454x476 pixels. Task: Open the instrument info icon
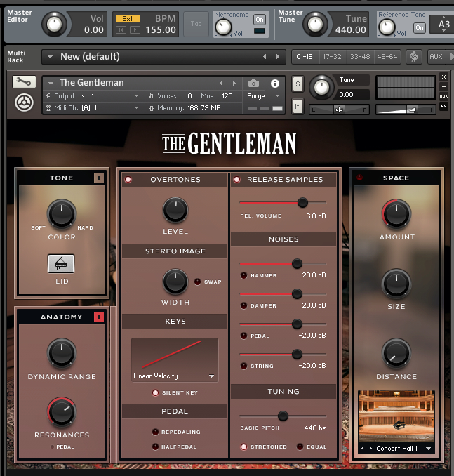[274, 83]
